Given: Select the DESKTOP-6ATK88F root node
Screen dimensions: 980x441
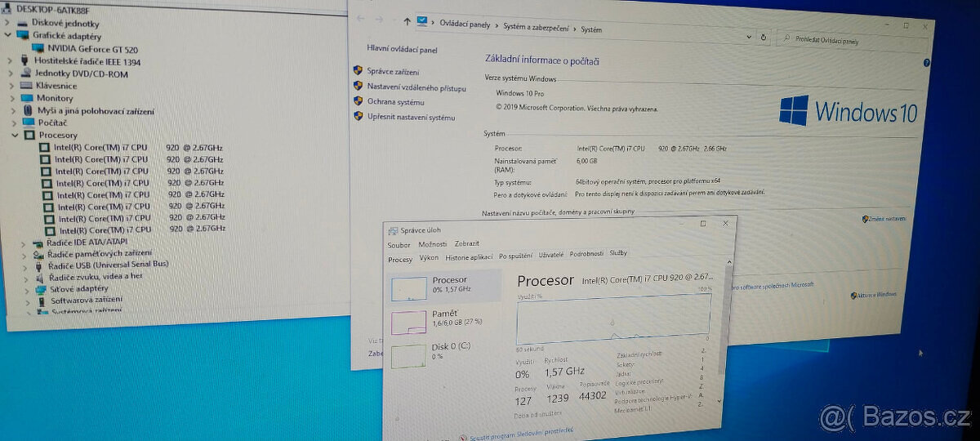Looking at the screenshot, I should pyautogui.click(x=53, y=10).
